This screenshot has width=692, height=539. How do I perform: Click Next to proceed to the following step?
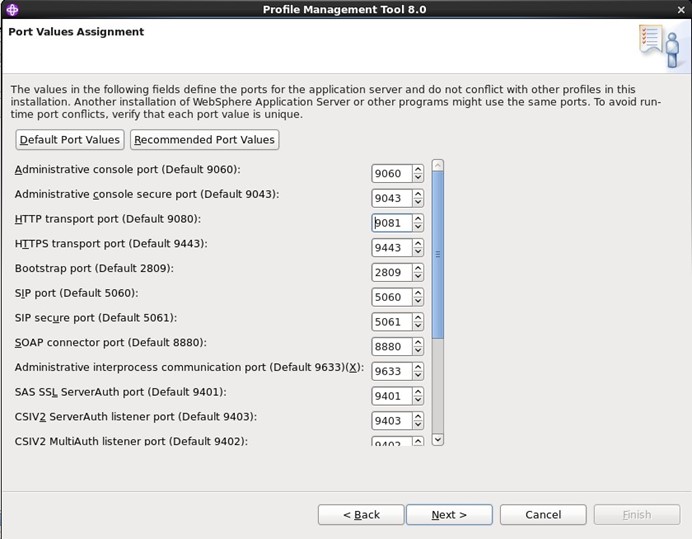click(449, 514)
